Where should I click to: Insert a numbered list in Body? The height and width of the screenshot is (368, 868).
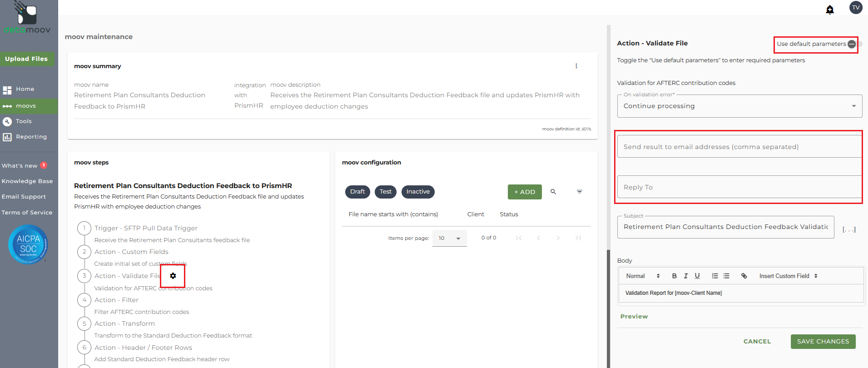(x=715, y=276)
